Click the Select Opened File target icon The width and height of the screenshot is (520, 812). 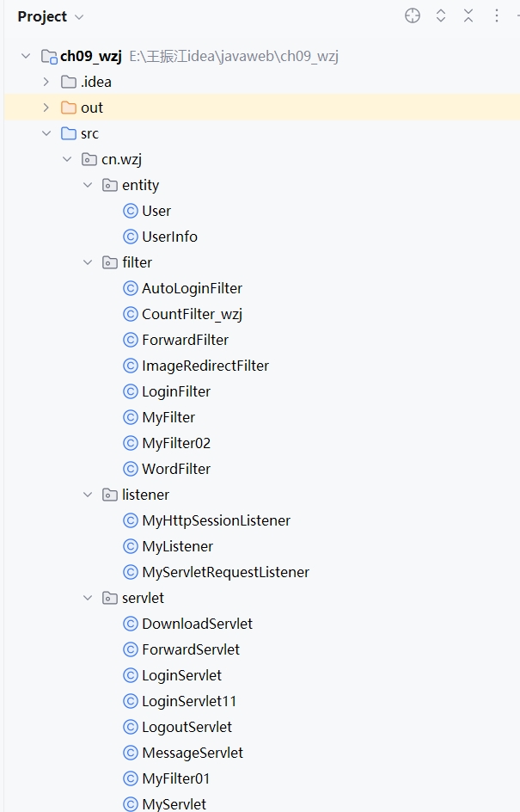pyautogui.click(x=413, y=16)
